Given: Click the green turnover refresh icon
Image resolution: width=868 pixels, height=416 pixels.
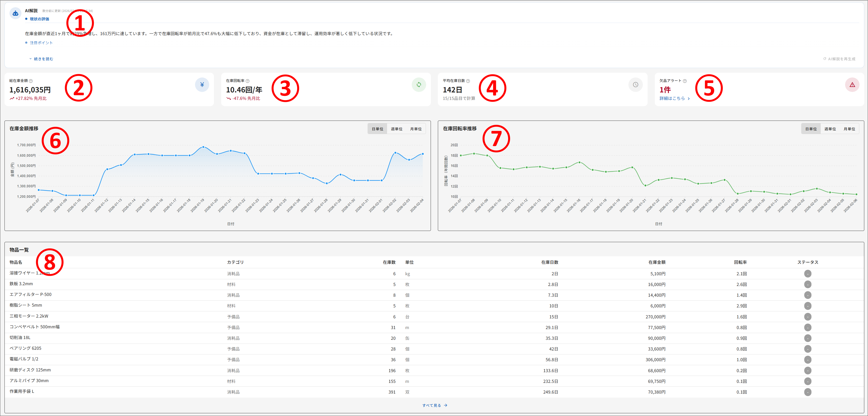Looking at the screenshot, I should pyautogui.click(x=418, y=85).
